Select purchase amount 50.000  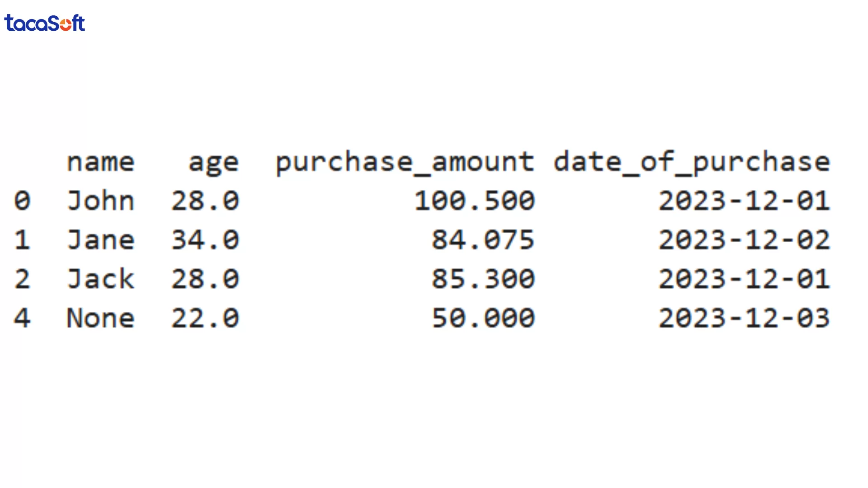pos(483,318)
